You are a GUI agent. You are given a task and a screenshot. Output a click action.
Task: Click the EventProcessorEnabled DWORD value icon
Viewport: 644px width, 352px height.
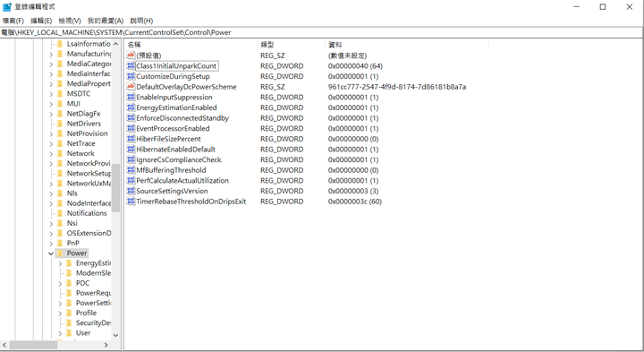(x=131, y=128)
